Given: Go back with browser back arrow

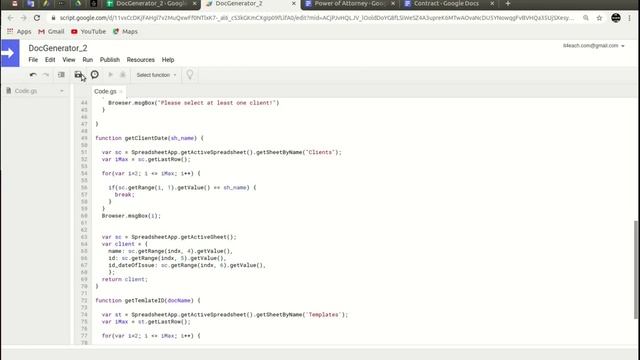Looking at the screenshot, I should click(x=10, y=18).
